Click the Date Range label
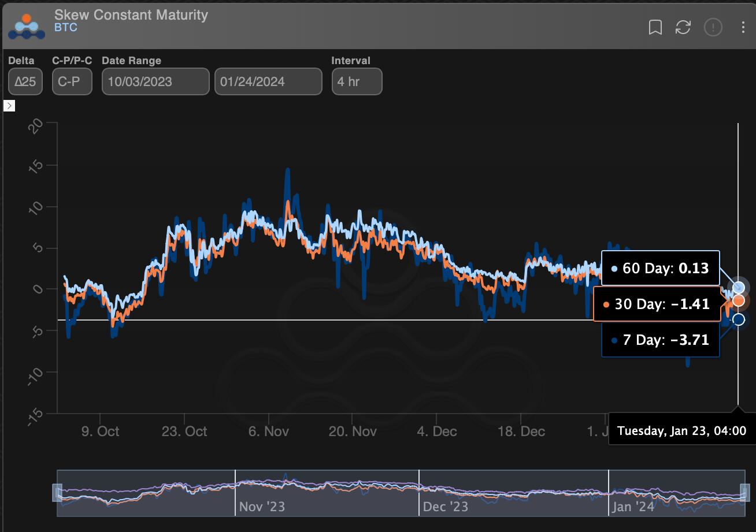756x532 pixels. (131, 61)
